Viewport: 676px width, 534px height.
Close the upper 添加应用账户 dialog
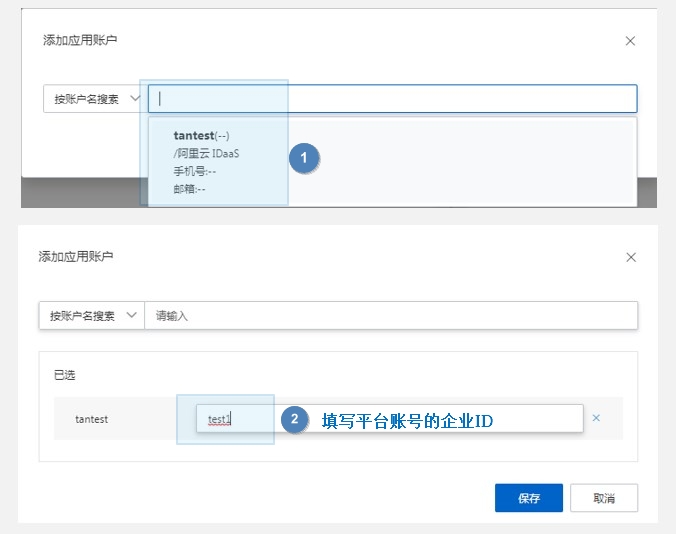tap(630, 41)
